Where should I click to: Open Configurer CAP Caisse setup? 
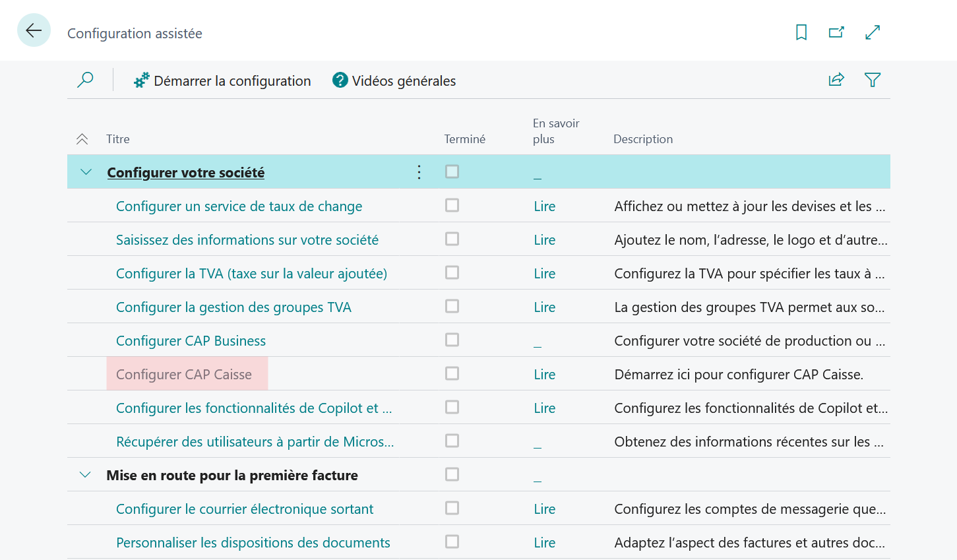coord(184,375)
